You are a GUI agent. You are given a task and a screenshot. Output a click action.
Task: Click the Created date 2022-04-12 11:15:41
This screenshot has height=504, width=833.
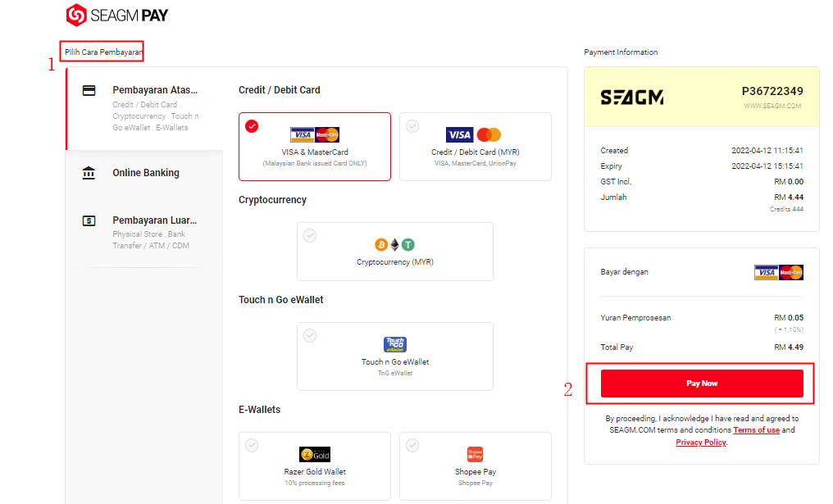pyautogui.click(x=767, y=151)
